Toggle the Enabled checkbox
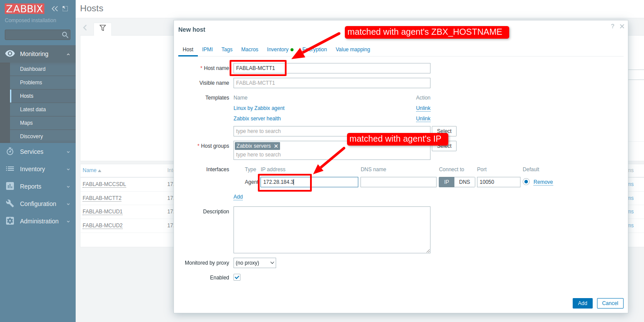The image size is (644, 322). 237,277
